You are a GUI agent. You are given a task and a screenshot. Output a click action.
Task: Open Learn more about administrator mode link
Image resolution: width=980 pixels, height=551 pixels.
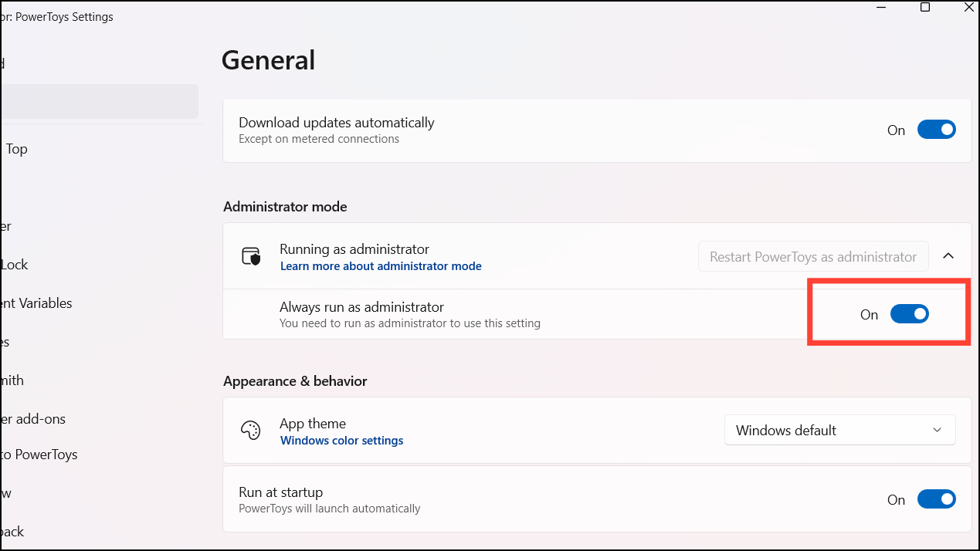(381, 266)
